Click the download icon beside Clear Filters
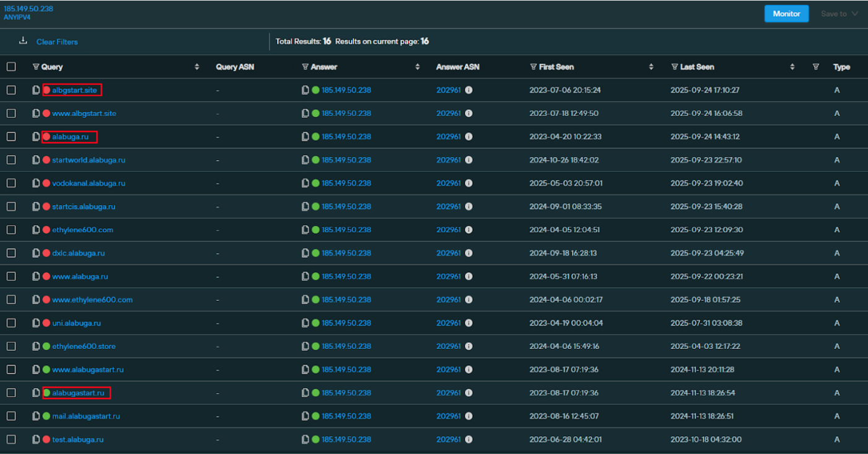 click(23, 41)
